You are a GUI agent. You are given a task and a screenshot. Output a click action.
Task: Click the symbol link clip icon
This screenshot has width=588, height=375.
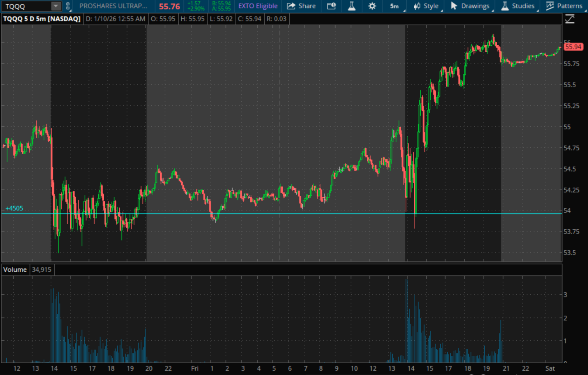(x=68, y=6)
